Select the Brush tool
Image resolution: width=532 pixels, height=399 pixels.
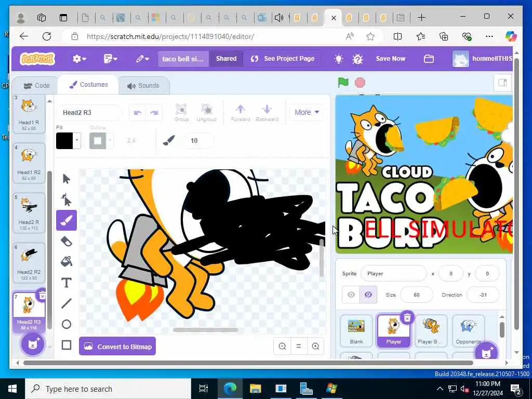click(66, 220)
